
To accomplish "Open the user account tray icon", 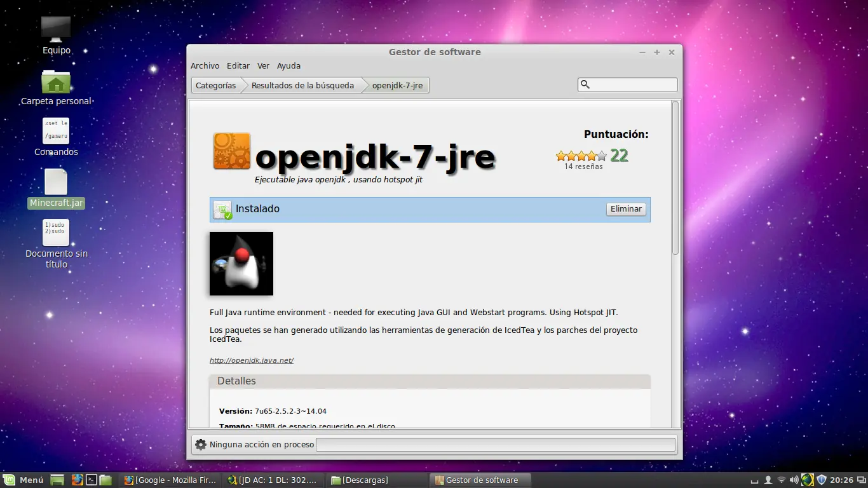I will [768, 480].
